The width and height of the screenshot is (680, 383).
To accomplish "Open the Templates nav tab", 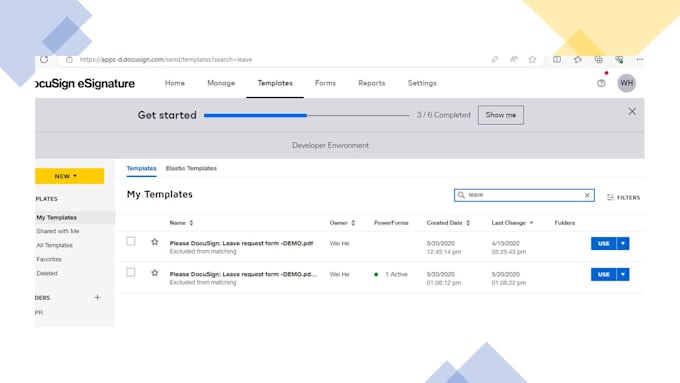I will coord(275,83).
